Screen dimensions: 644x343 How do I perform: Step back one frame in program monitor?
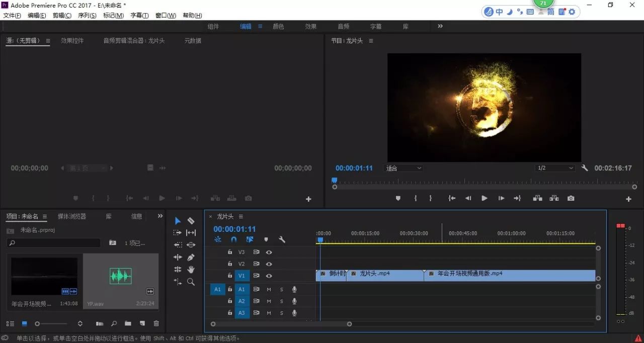coord(468,198)
